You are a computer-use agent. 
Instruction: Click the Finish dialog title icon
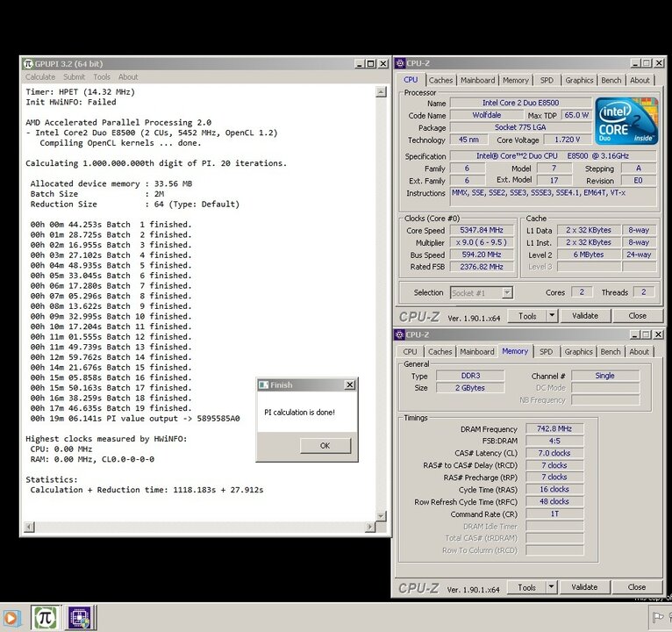click(263, 385)
